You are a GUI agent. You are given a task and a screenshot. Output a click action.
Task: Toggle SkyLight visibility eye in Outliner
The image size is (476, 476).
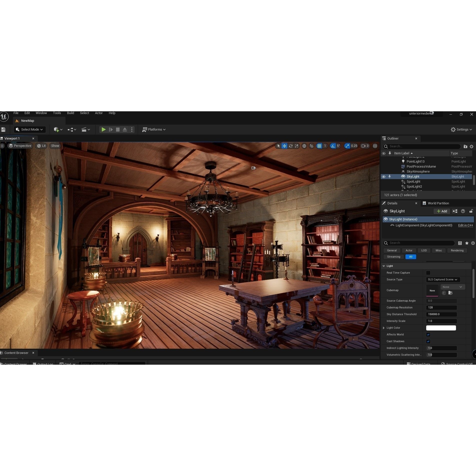(384, 176)
